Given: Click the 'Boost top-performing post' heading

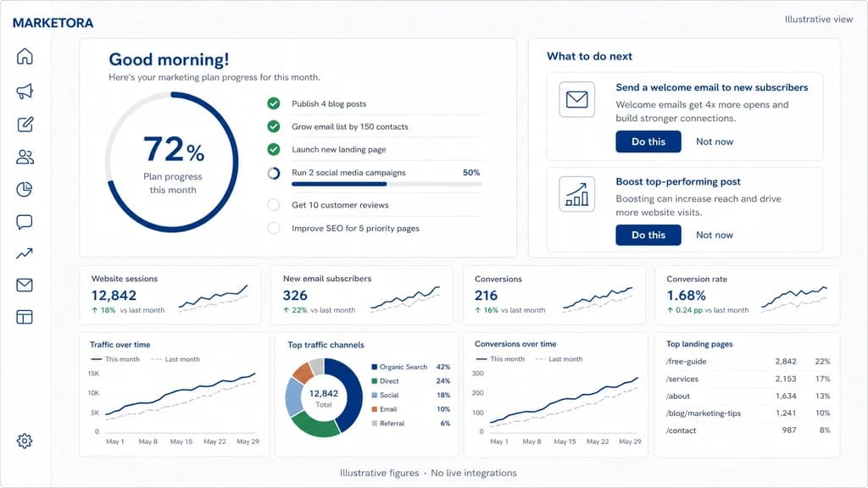Looking at the screenshot, I should coord(678,181).
